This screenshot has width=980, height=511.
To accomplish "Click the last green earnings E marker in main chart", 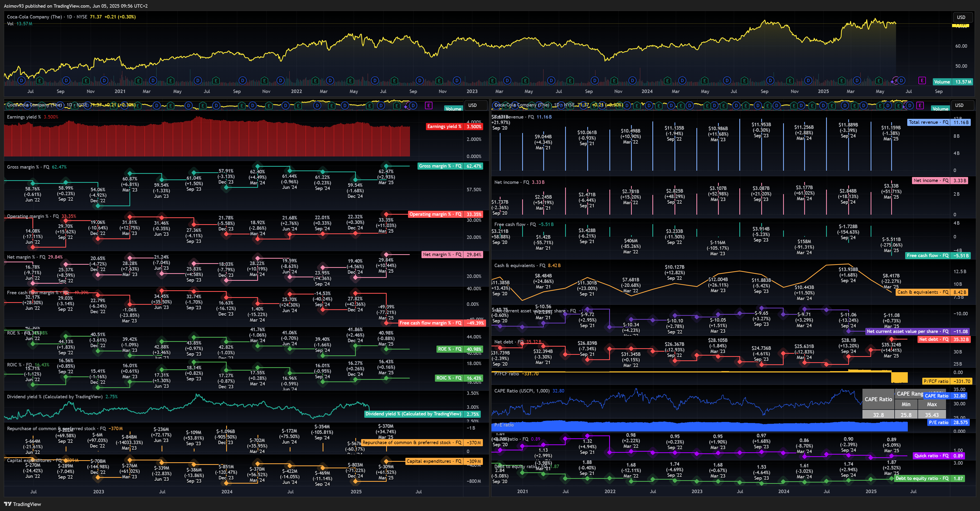I will point(879,81).
